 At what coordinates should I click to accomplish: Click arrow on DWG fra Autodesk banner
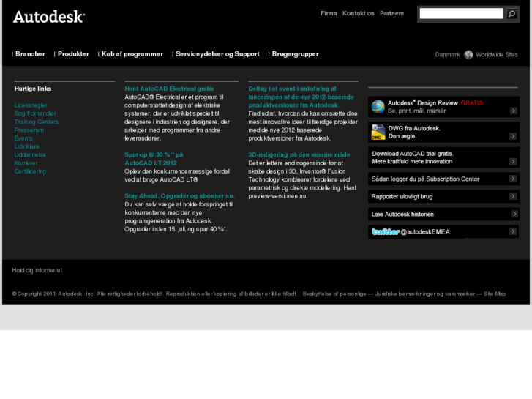[x=513, y=136]
